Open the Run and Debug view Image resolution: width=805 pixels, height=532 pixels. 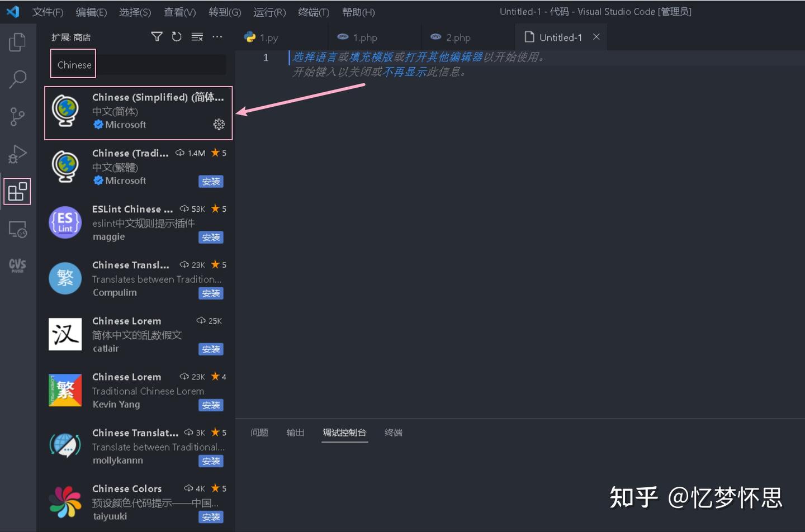click(17, 154)
